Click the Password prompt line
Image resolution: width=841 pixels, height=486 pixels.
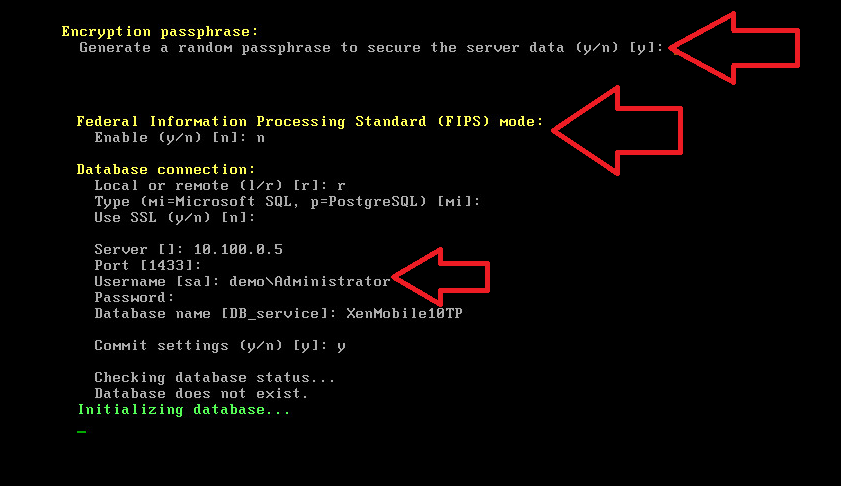click(134, 298)
